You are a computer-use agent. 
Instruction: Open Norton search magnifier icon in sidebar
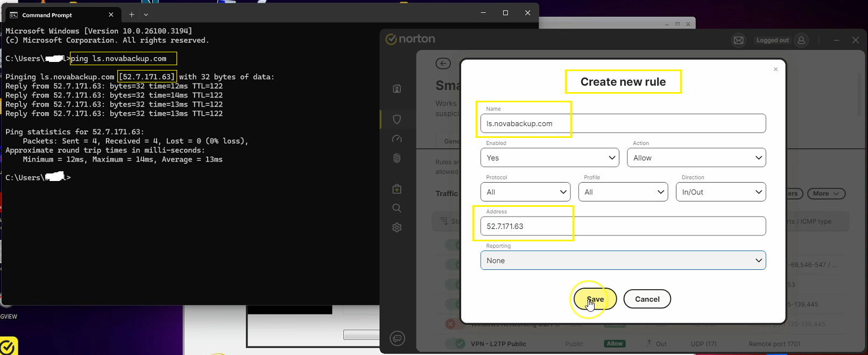pos(397,208)
